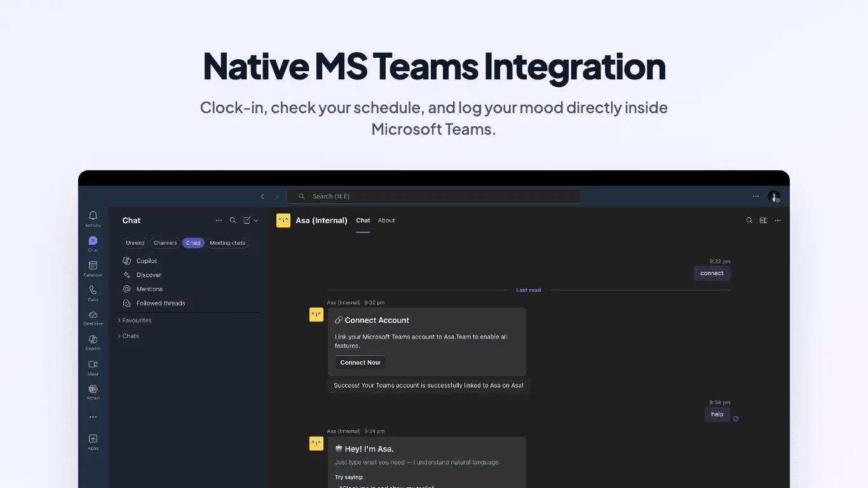The image size is (868, 488).
Task: Open title bar settings and more ellipsis
Action: pyautogui.click(x=756, y=196)
